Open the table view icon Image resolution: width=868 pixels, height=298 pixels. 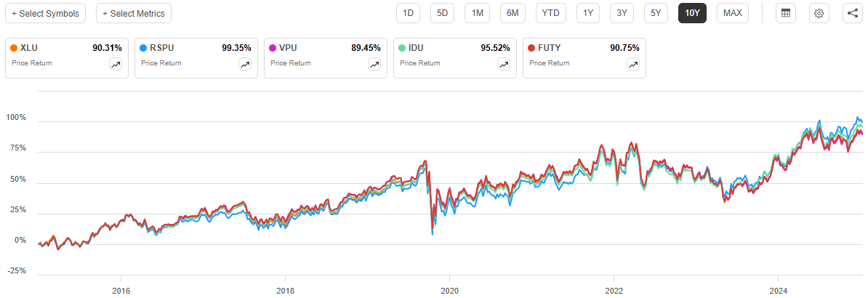pyautogui.click(x=785, y=13)
